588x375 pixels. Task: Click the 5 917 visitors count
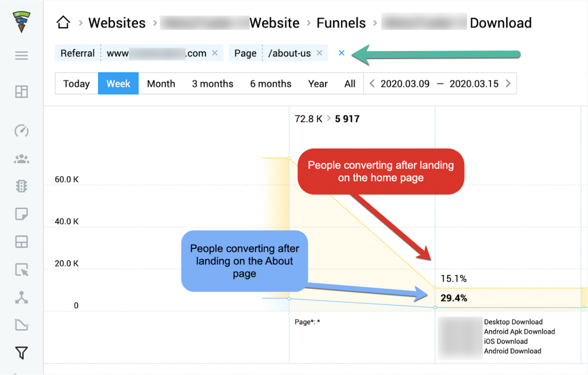(347, 119)
